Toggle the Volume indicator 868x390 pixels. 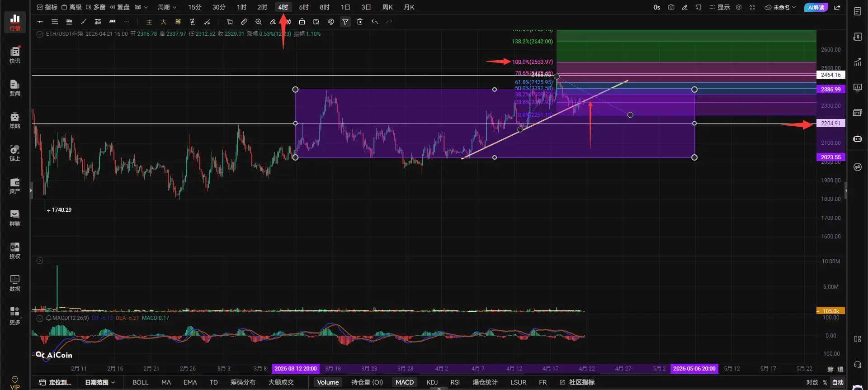328,382
